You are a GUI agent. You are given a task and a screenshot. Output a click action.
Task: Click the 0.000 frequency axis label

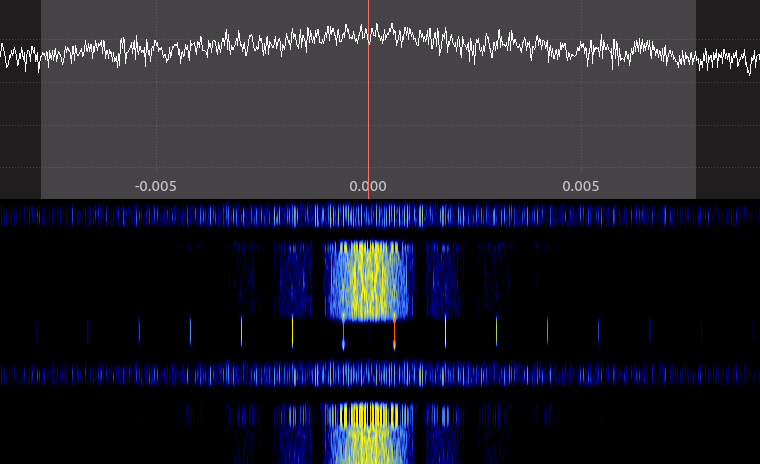(368, 186)
